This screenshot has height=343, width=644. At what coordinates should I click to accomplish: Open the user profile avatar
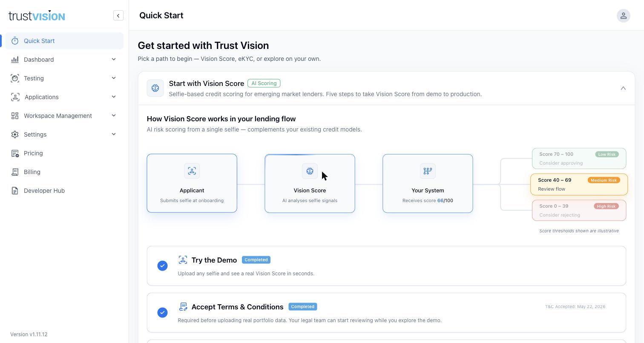click(x=623, y=16)
